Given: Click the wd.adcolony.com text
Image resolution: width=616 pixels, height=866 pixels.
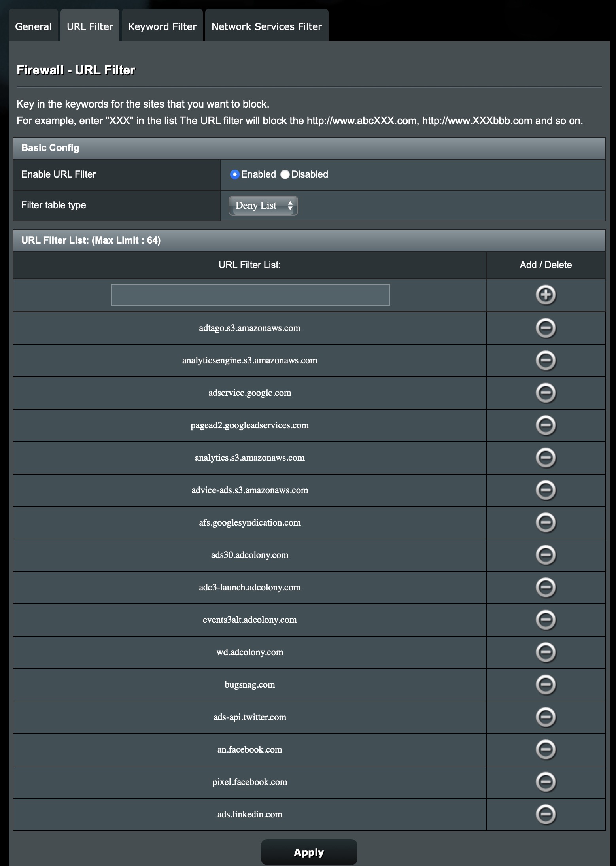Looking at the screenshot, I should [249, 652].
